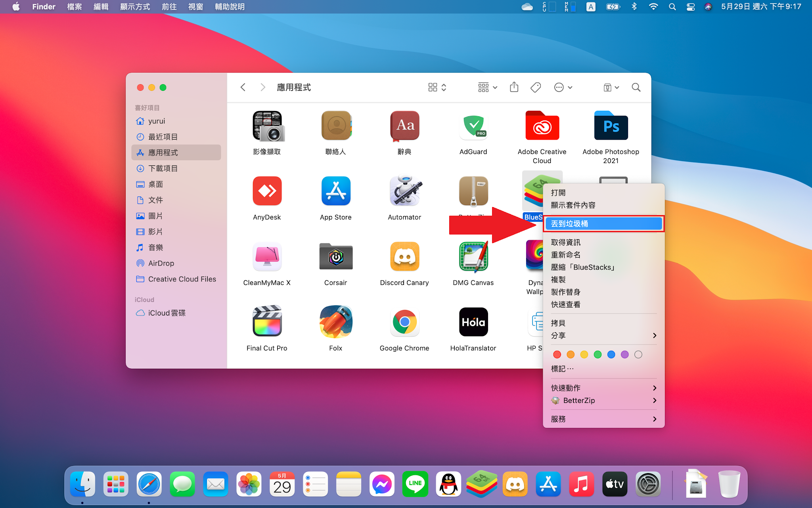The image size is (812, 508).
Task: Open the Trash from the Dock
Action: pos(728,484)
